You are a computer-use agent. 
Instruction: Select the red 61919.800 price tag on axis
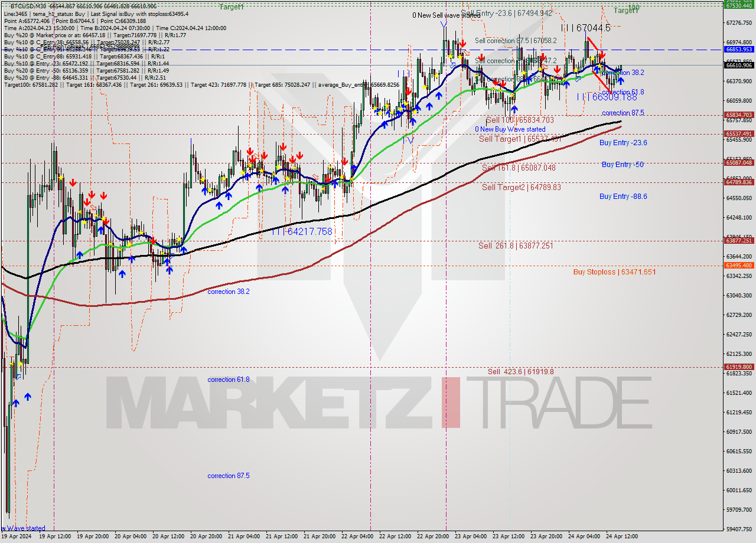tap(739, 367)
